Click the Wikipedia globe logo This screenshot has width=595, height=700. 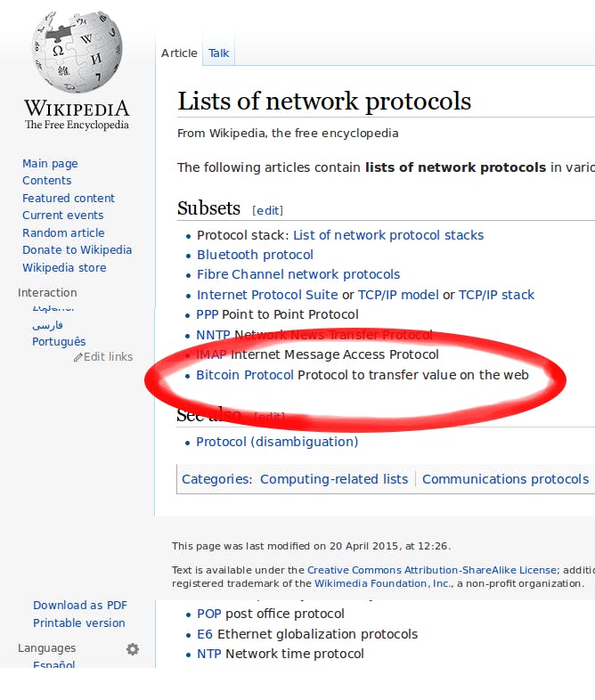click(77, 52)
